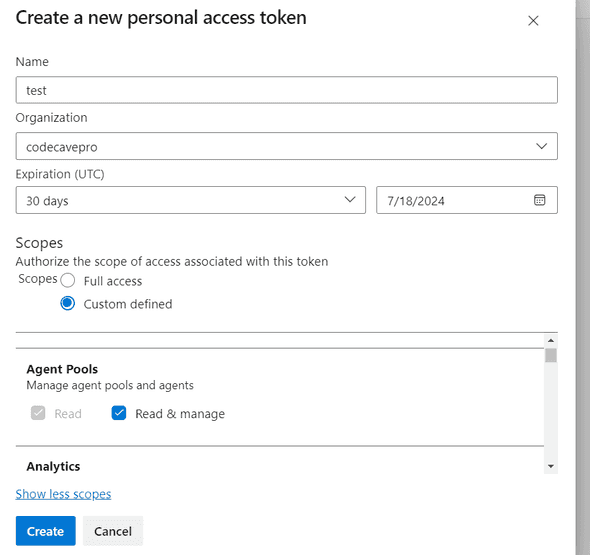Click the Analytics scope heading
This screenshot has width=590, height=555.
click(x=53, y=466)
